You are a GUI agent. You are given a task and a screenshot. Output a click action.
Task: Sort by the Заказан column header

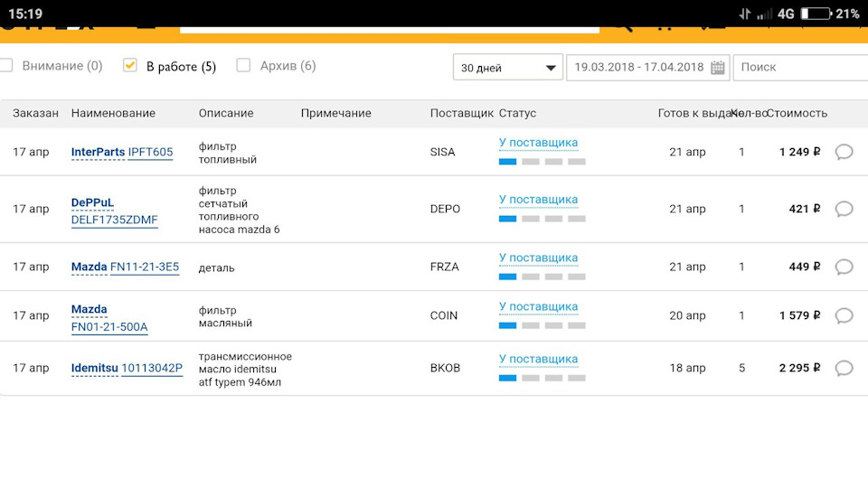pyautogui.click(x=35, y=113)
